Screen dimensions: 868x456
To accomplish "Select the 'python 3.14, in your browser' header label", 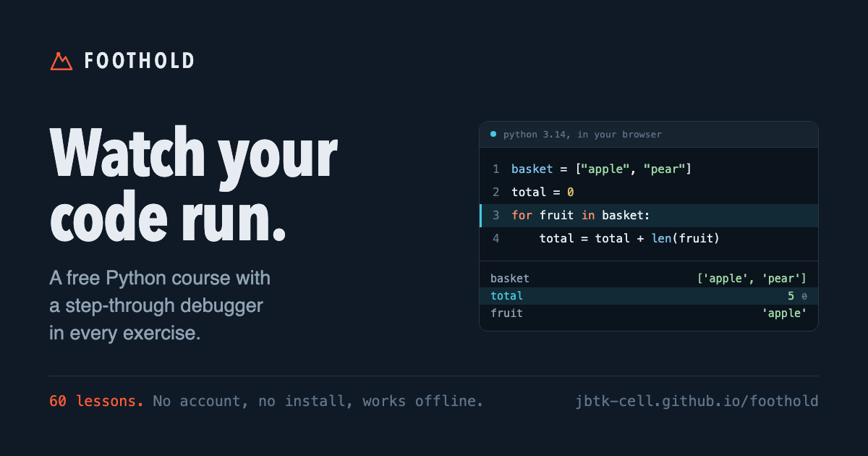I will tap(582, 135).
